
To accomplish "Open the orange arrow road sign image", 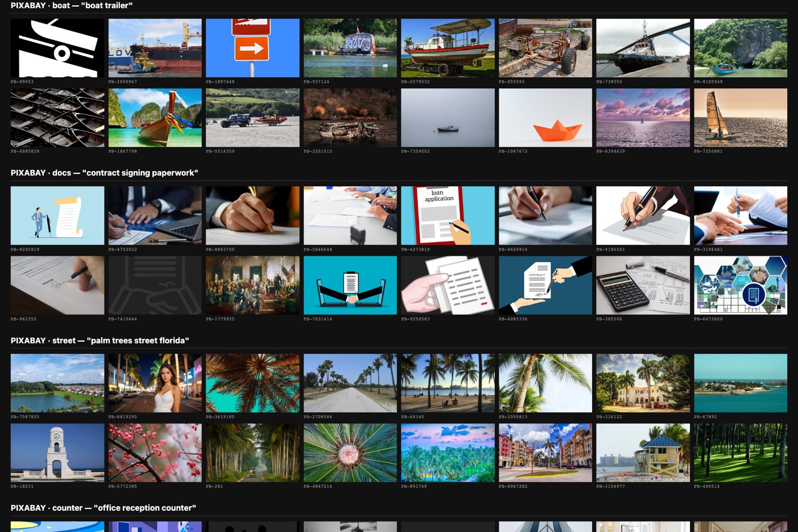I will pos(253,48).
